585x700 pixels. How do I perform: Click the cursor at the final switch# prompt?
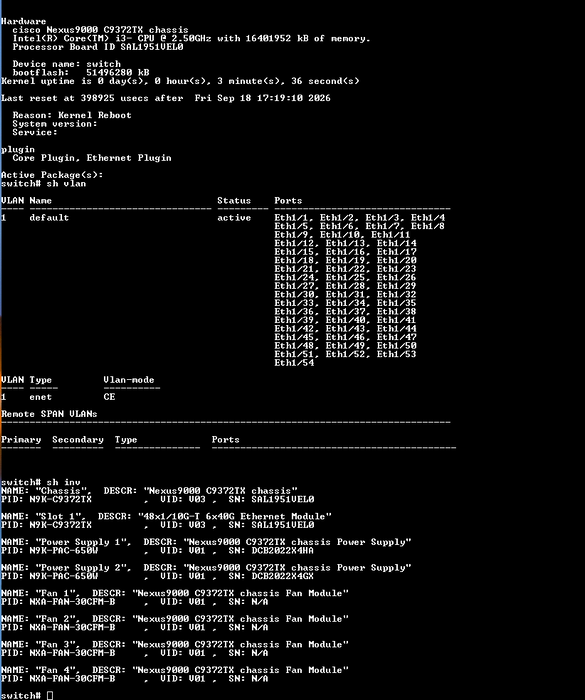click(50, 696)
